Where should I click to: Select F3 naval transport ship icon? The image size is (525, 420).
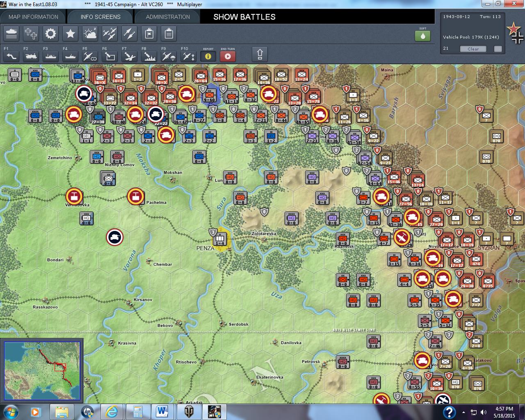[x=50, y=56]
